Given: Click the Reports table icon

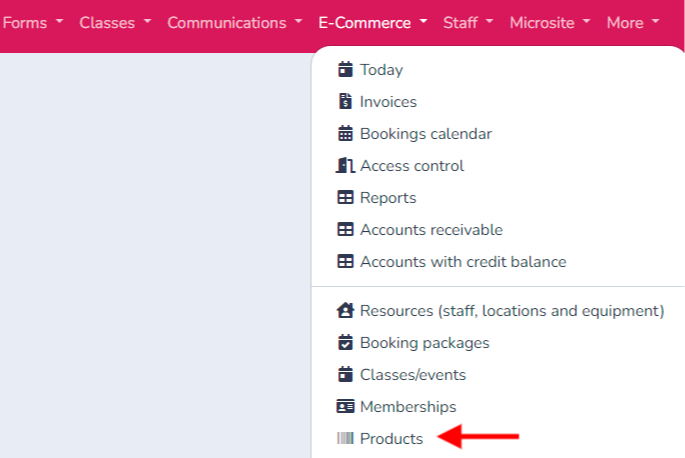Looking at the screenshot, I should click(x=345, y=198).
